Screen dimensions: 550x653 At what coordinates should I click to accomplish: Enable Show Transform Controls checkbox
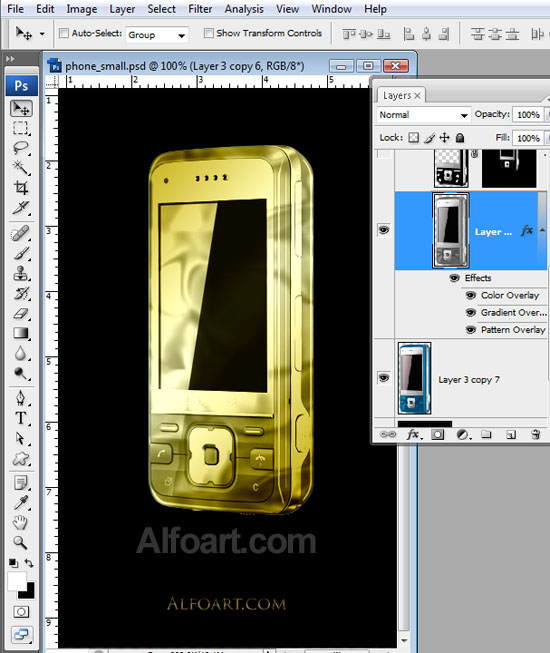click(209, 33)
